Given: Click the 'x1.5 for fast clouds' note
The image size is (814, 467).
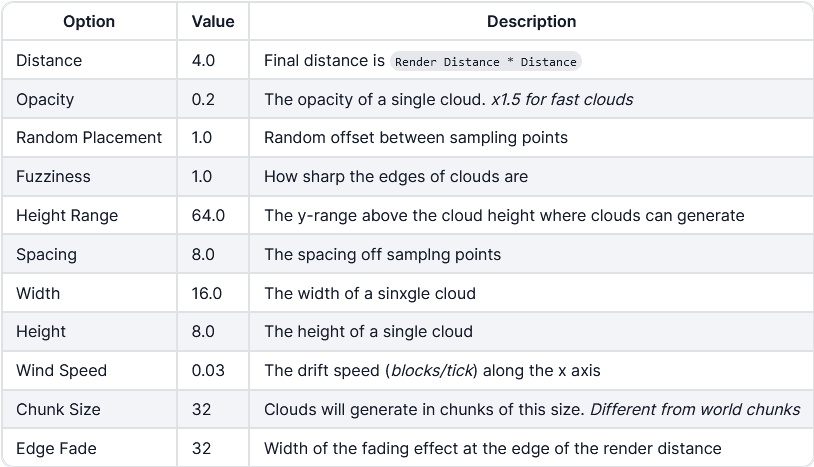Looking at the screenshot, I should coord(562,100).
